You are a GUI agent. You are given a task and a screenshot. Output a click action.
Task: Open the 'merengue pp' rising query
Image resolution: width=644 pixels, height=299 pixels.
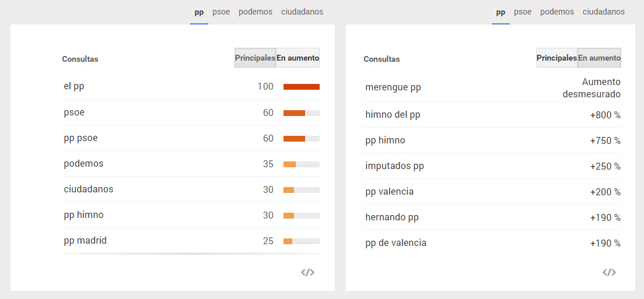(393, 87)
